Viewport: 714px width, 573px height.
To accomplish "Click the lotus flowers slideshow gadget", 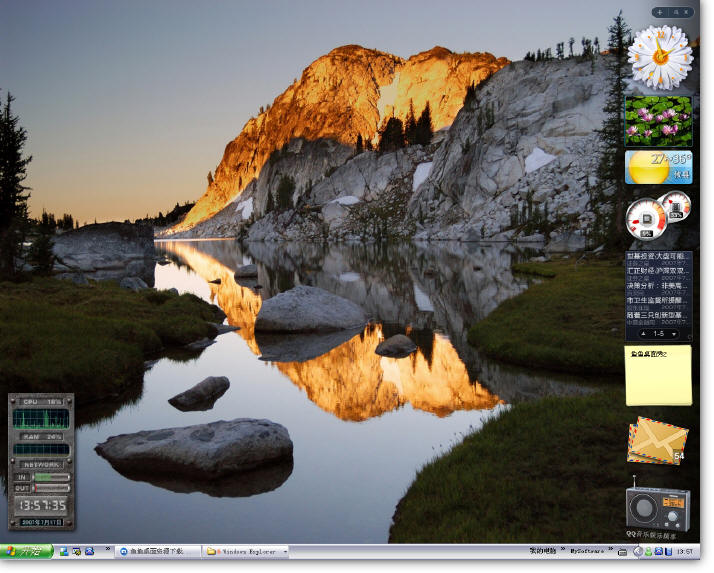I will 658,120.
